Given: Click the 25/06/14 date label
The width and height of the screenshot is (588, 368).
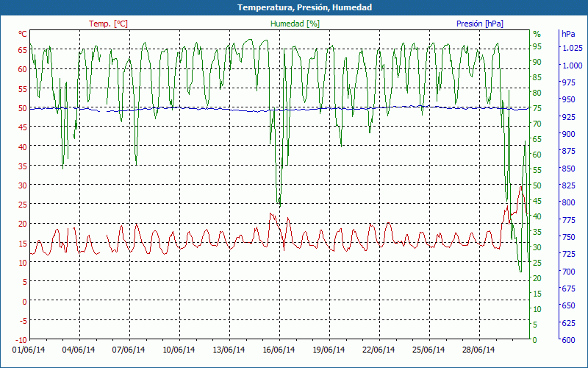Looking at the screenshot, I should (429, 350).
